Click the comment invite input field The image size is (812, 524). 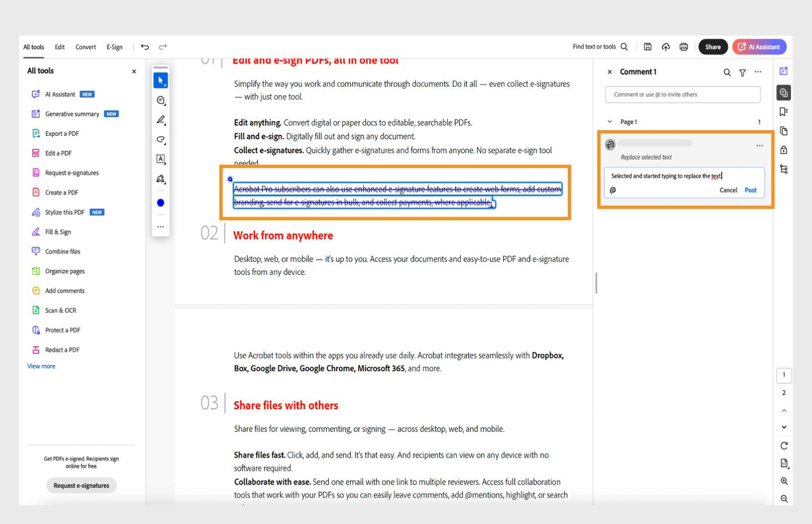[683, 94]
